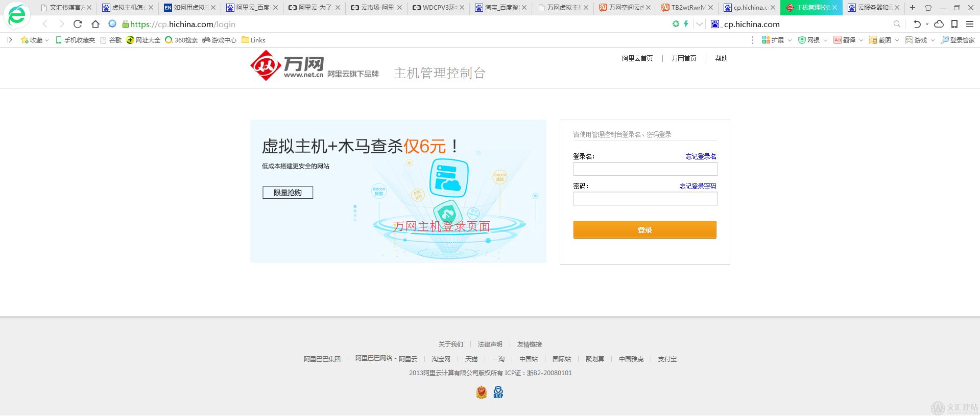Close the 主机管理控制台 active tab
980x416 pixels.
click(834, 8)
